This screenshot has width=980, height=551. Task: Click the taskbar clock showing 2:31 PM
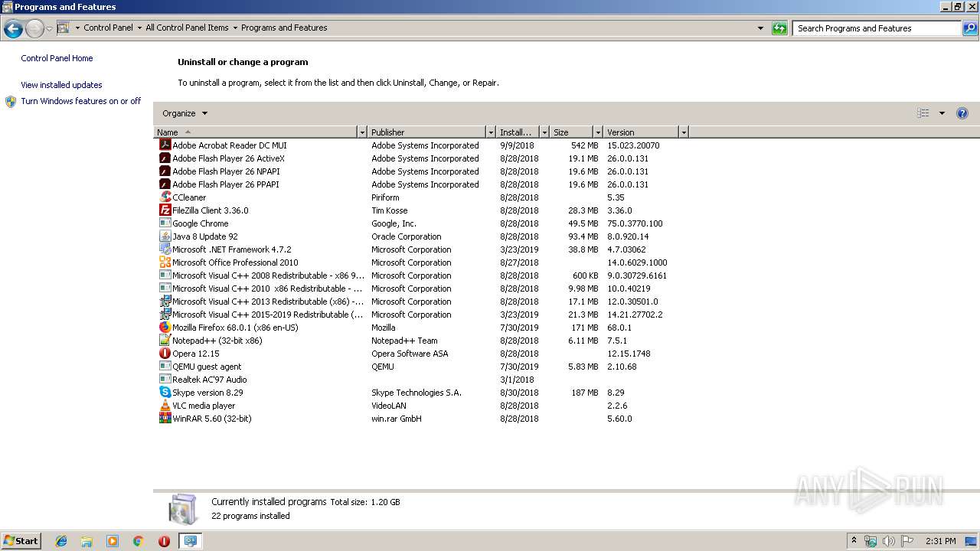click(x=940, y=541)
